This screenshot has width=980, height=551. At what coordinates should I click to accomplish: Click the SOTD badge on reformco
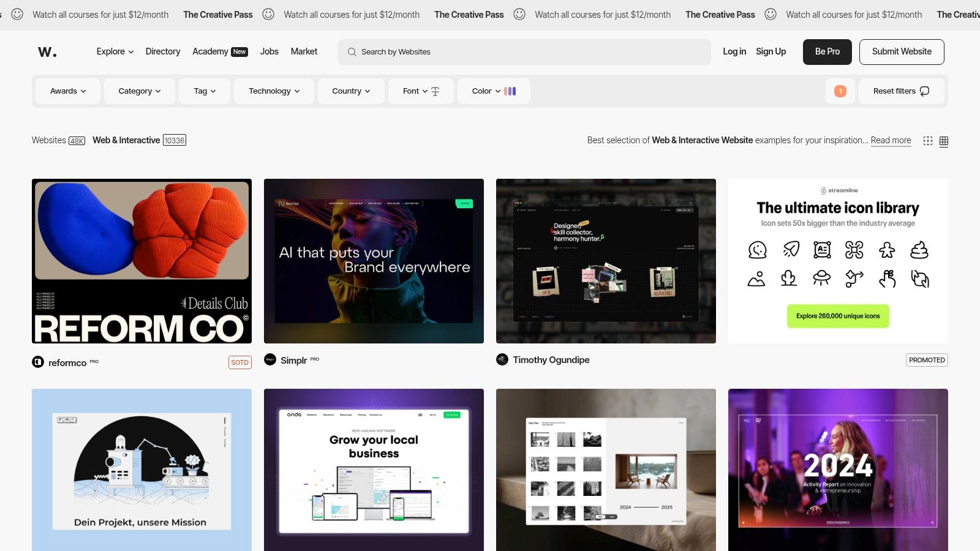(x=240, y=362)
